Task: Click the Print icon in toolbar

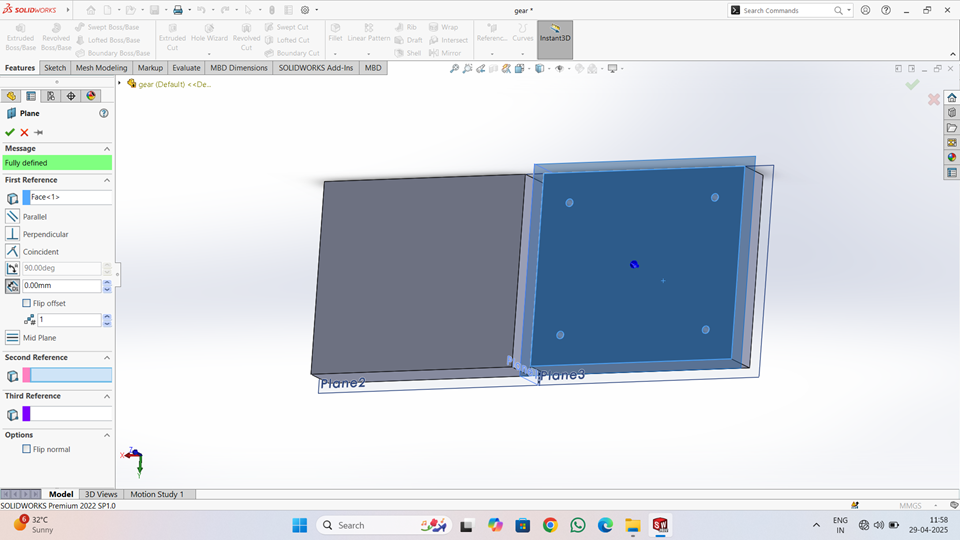Action: pyautogui.click(x=178, y=10)
